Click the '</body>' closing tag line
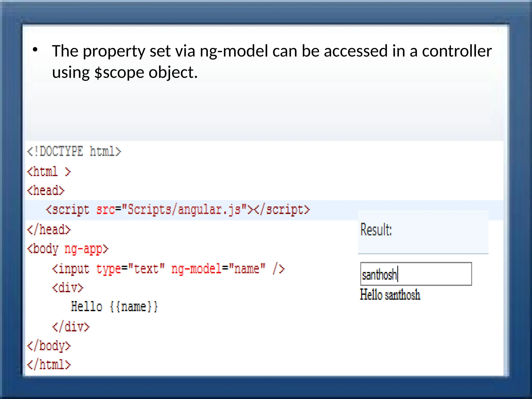This screenshot has height=399, width=532. pos(49,346)
